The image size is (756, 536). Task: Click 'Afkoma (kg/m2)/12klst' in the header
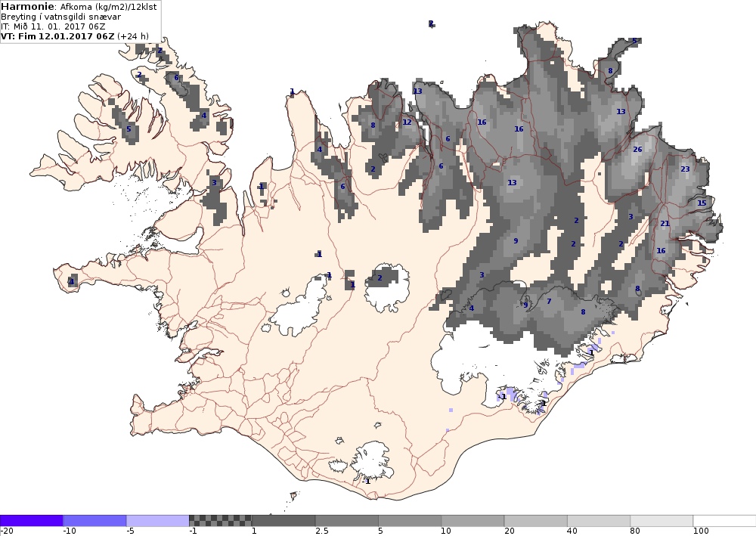point(108,8)
